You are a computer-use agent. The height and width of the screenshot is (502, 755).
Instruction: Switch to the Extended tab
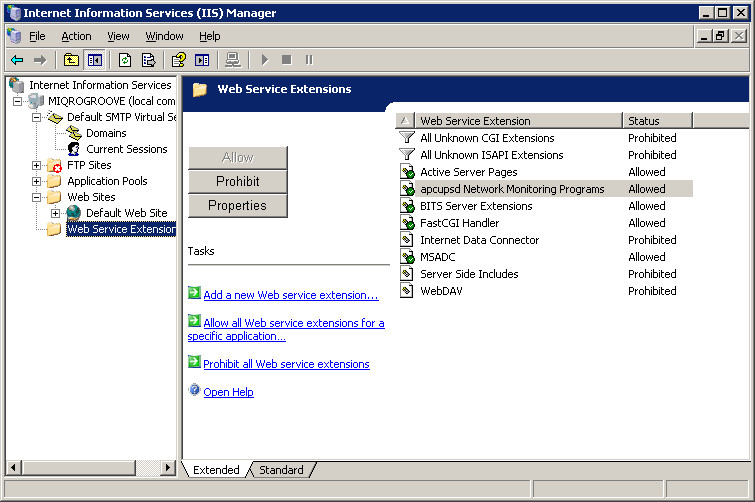point(216,470)
